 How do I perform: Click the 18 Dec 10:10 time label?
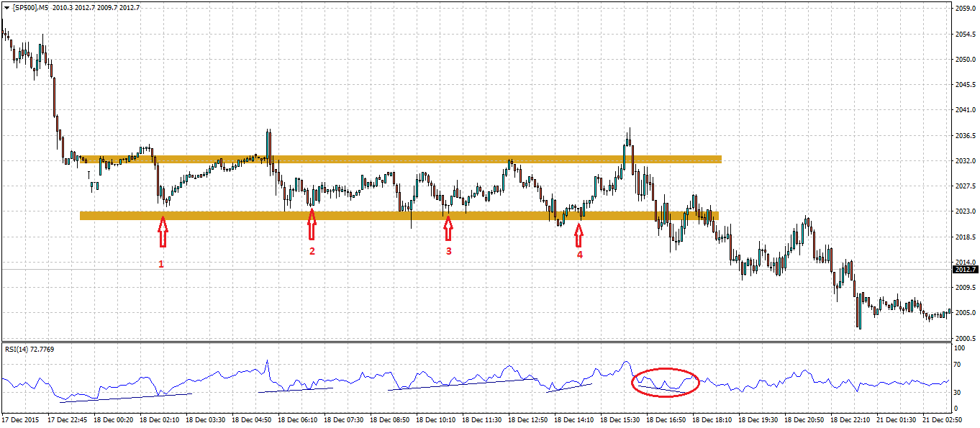point(437,419)
